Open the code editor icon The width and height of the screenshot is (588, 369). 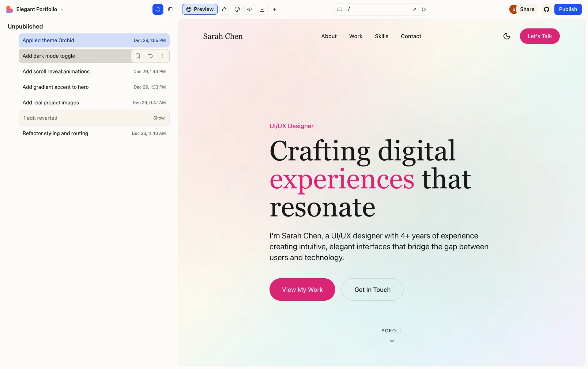pyautogui.click(x=250, y=9)
